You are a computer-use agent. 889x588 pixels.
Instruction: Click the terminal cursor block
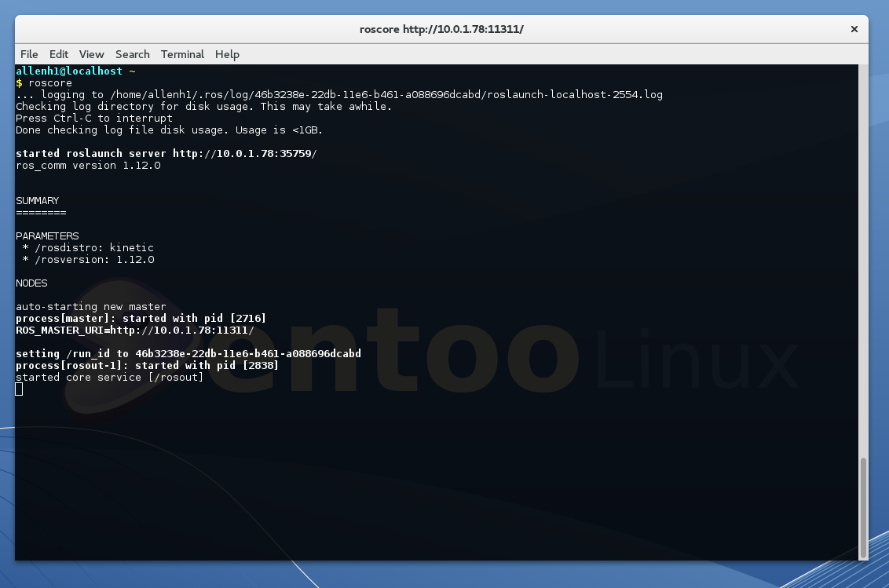[x=20, y=389]
